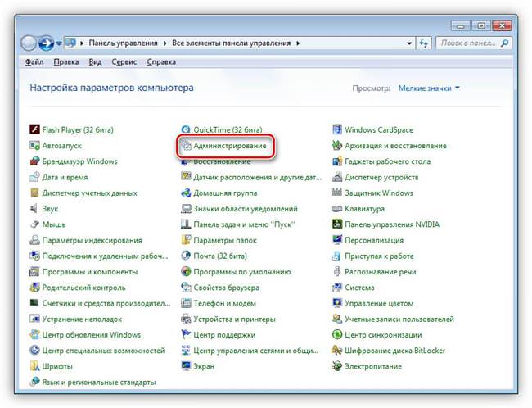Click the search magnifier icon
The width and height of the screenshot is (532, 408).
click(505, 43)
